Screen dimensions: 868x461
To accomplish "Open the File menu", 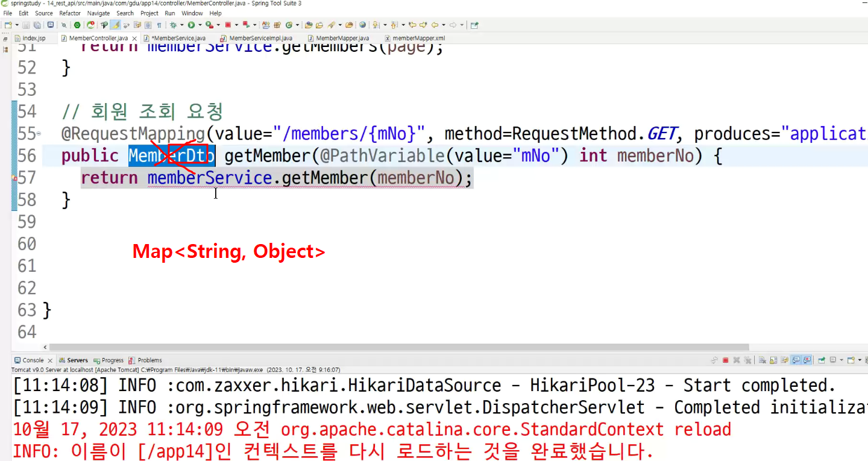I will 8,13.
